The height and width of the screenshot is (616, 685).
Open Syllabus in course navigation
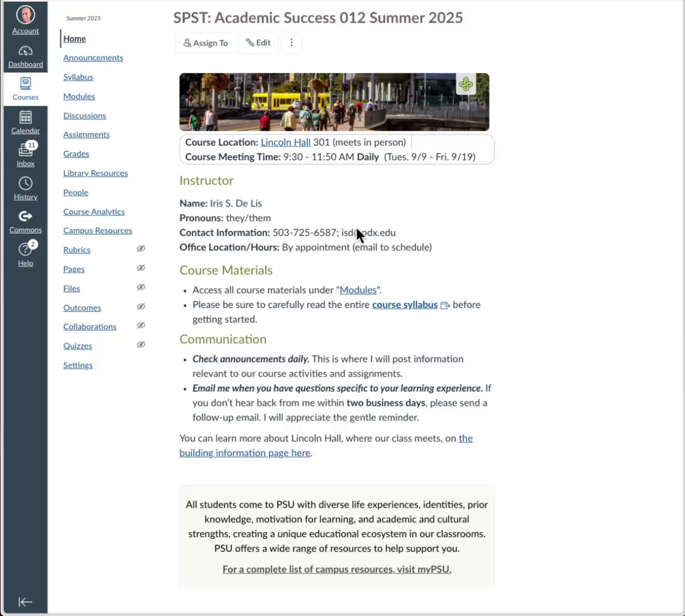pos(78,77)
